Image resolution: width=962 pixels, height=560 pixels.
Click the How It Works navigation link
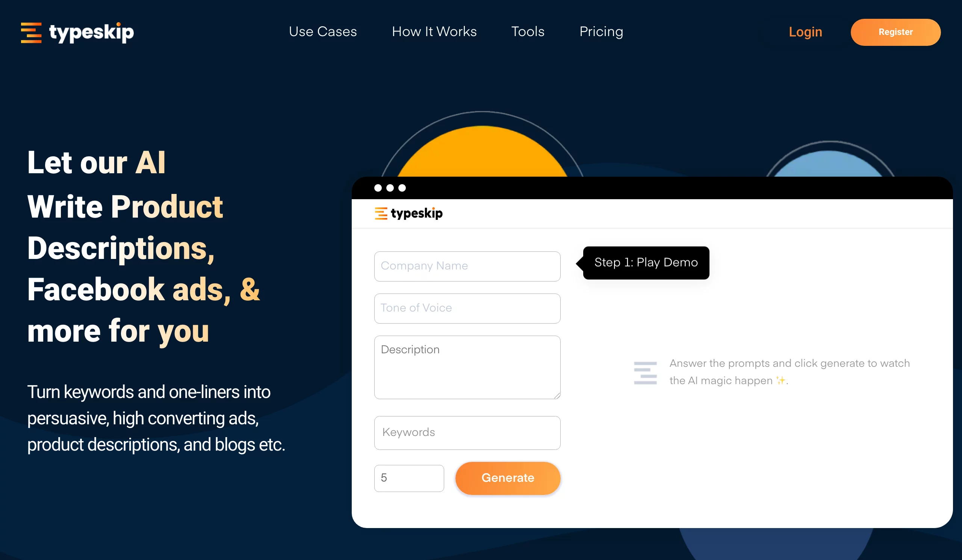434,31
